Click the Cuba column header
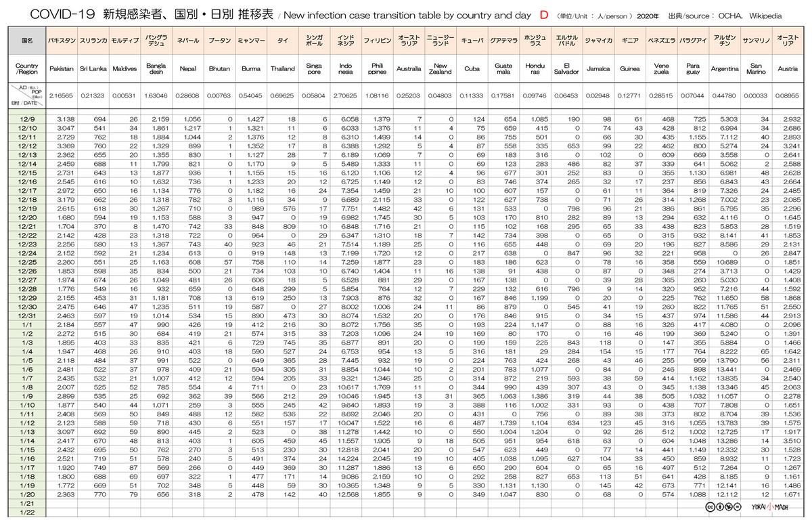The width and height of the screenshot is (812, 522). (472, 69)
